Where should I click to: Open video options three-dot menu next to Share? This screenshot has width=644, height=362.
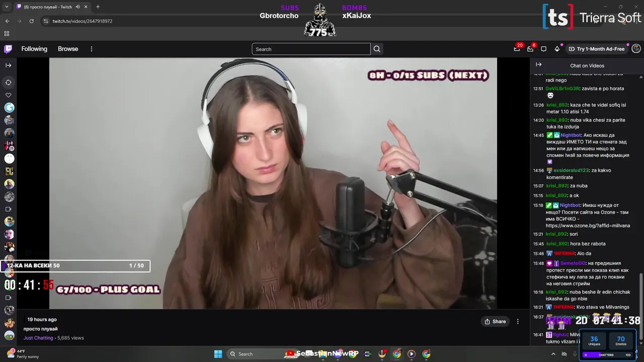tap(518, 322)
